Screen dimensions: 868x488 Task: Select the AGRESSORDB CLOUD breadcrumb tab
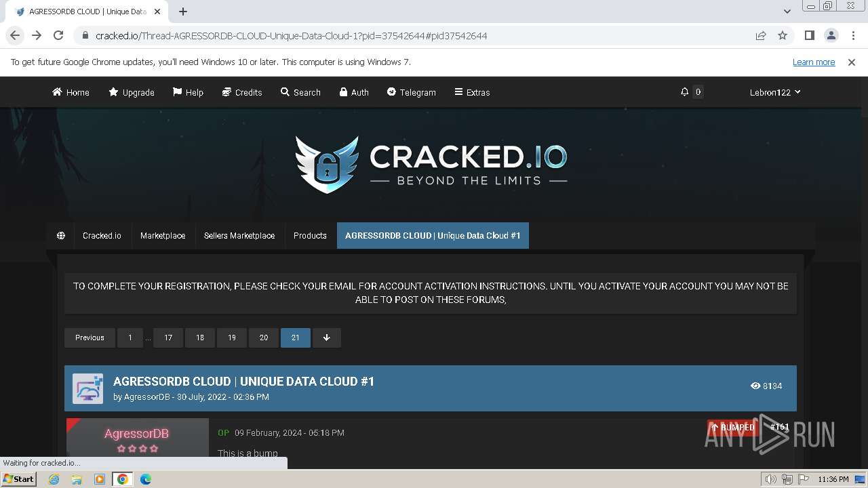433,235
